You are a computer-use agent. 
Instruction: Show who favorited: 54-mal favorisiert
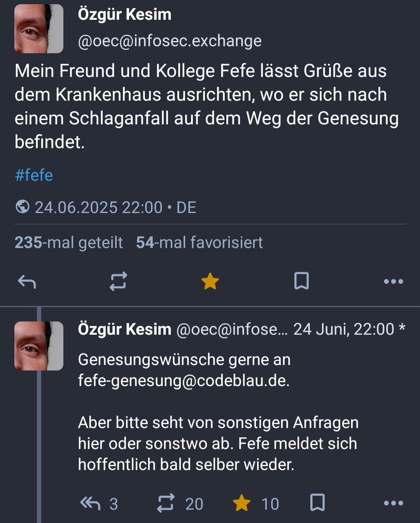pos(199,242)
